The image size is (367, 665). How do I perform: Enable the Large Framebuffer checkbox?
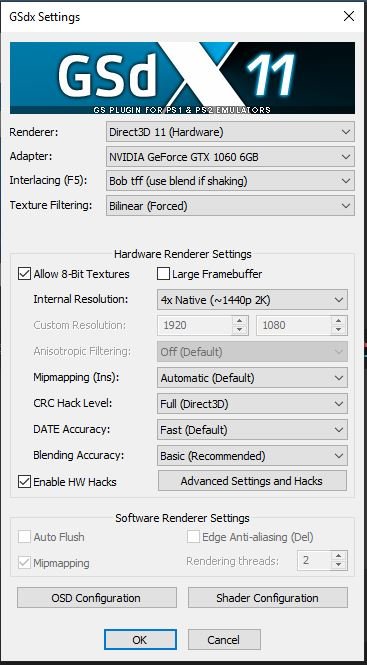click(163, 274)
